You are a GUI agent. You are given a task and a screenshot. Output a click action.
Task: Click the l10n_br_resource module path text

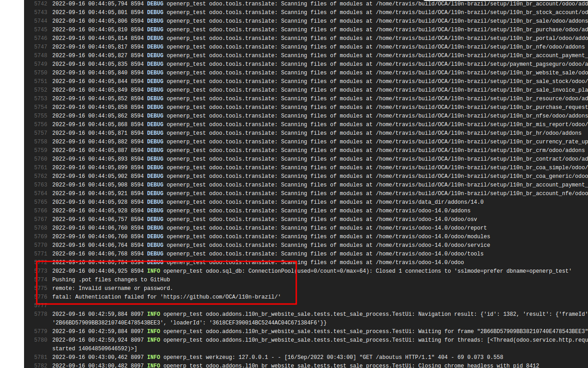pyautogui.click(x=482, y=98)
